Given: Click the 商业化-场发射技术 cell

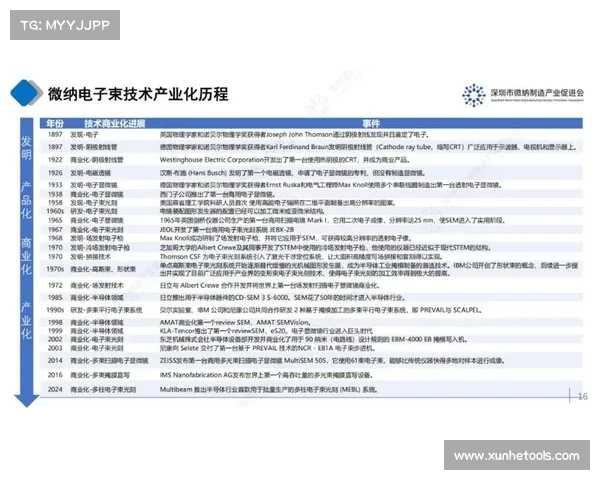Looking at the screenshot, I should coord(96,286).
